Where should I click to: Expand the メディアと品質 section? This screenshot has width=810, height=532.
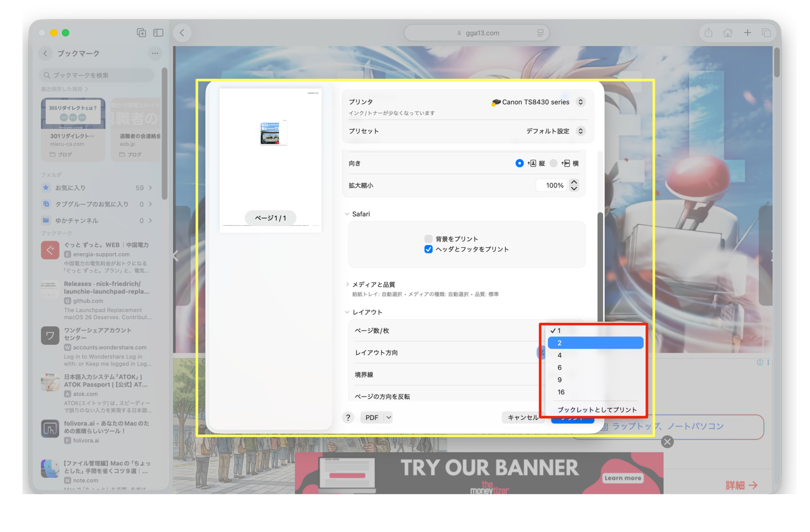pyautogui.click(x=347, y=285)
